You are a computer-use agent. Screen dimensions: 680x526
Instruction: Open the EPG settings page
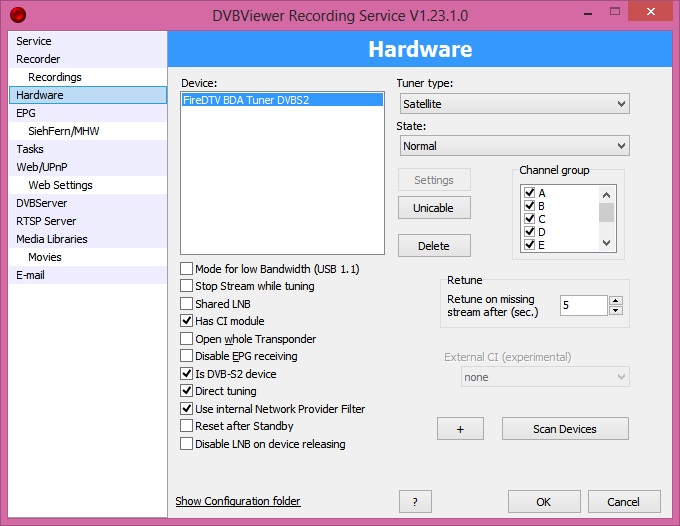pos(88,113)
